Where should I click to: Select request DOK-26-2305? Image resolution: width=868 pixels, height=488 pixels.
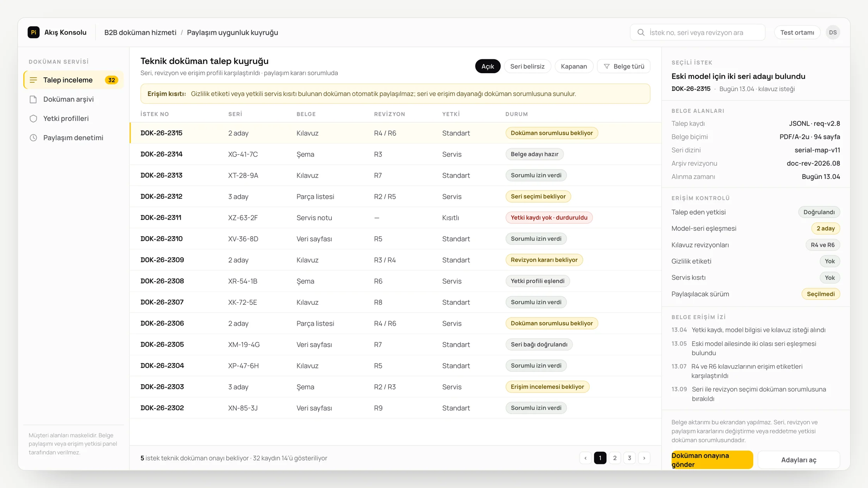point(395,344)
